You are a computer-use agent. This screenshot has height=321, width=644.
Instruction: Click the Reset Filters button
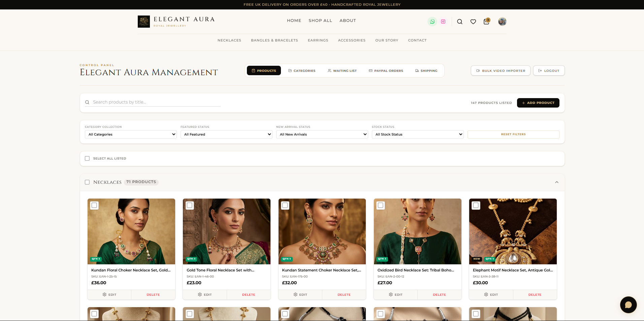pos(513,134)
